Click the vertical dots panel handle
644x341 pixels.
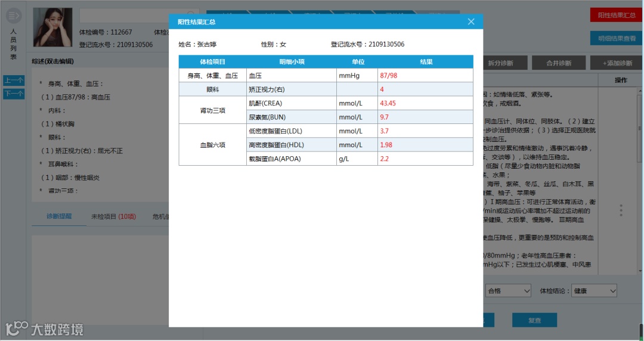pos(621,210)
